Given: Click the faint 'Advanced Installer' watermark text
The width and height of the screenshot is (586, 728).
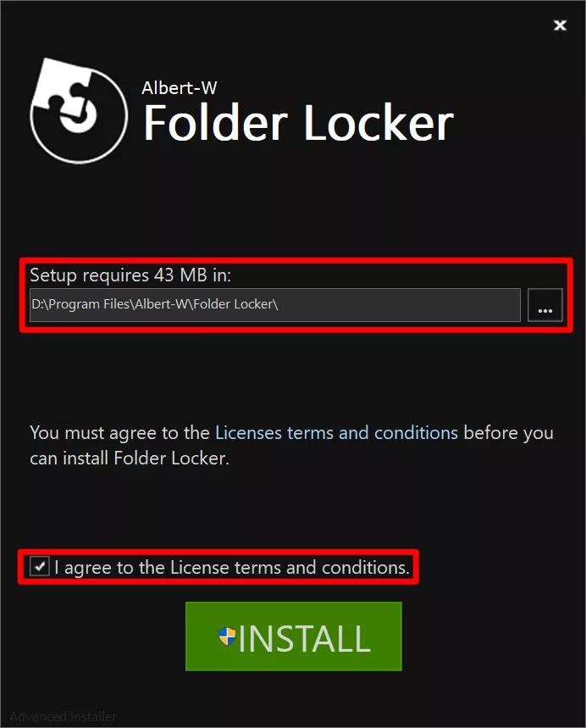Looking at the screenshot, I should coord(64,716).
